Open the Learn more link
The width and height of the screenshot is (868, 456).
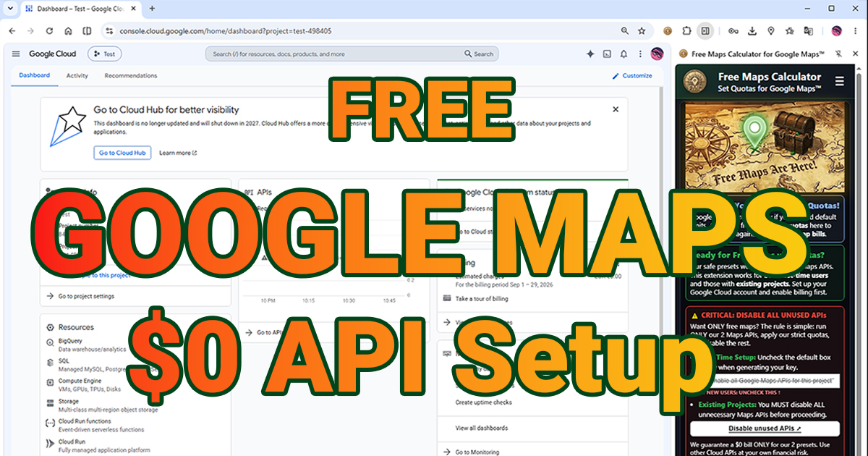click(x=178, y=153)
